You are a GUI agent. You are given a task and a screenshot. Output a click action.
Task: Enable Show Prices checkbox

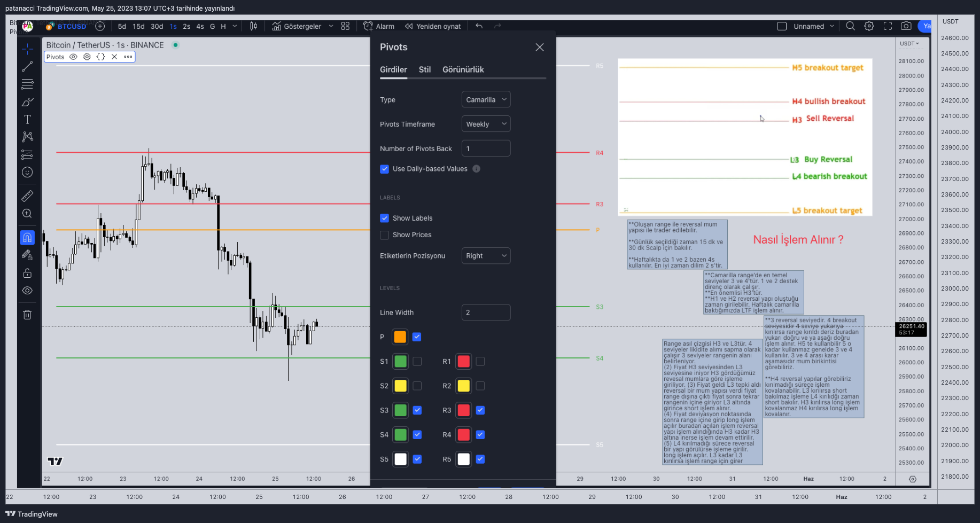[384, 235]
